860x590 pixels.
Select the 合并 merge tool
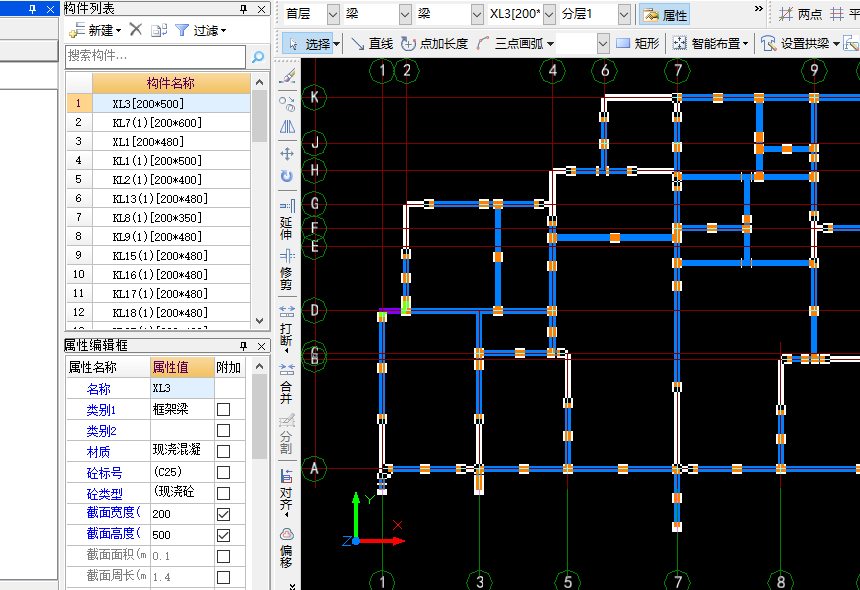[287, 383]
